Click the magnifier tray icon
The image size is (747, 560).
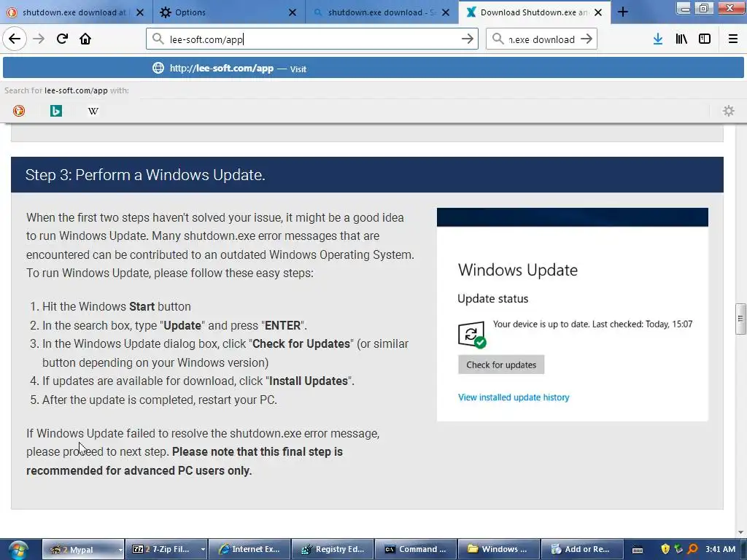[x=693, y=550]
